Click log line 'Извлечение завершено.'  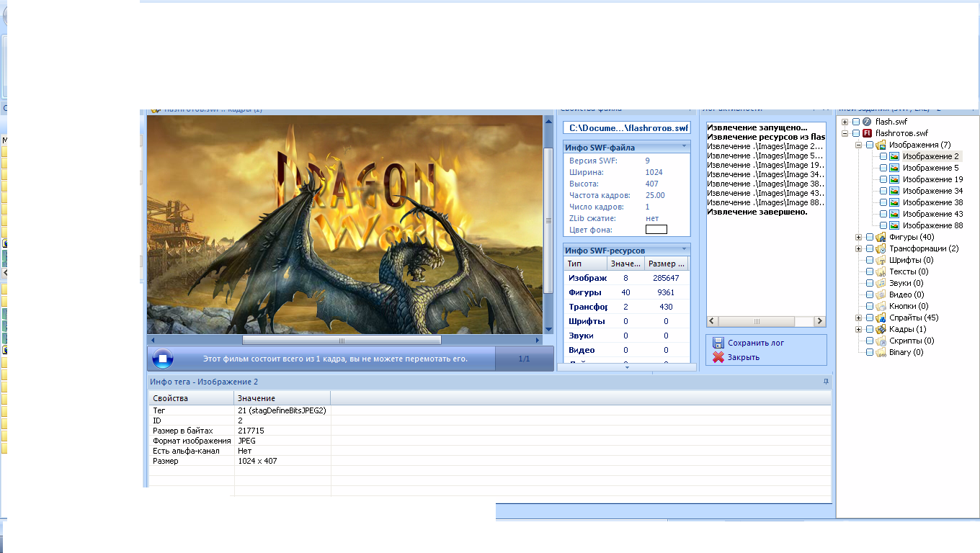pos(757,212)
